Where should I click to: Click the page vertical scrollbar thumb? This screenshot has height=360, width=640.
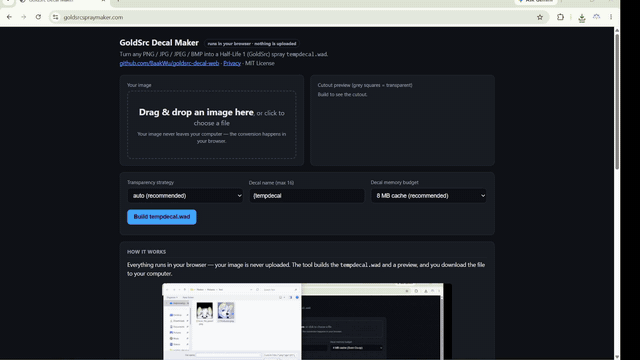[x=617, y=101]
